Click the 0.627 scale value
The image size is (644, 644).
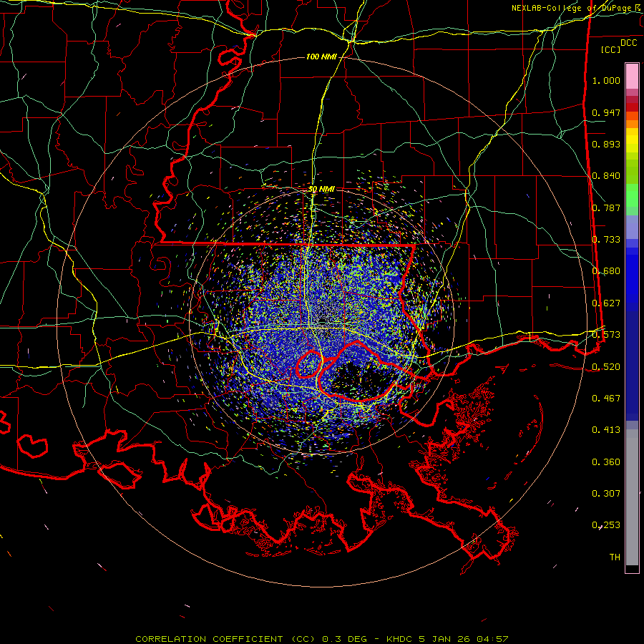click(x=606, y=303)
